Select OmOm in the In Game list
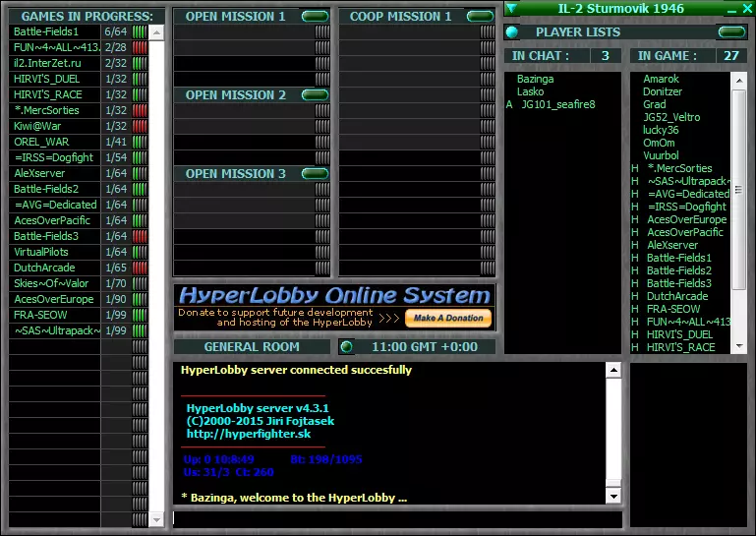This screenshot has height=536, width=756. (x=659, y=143)
